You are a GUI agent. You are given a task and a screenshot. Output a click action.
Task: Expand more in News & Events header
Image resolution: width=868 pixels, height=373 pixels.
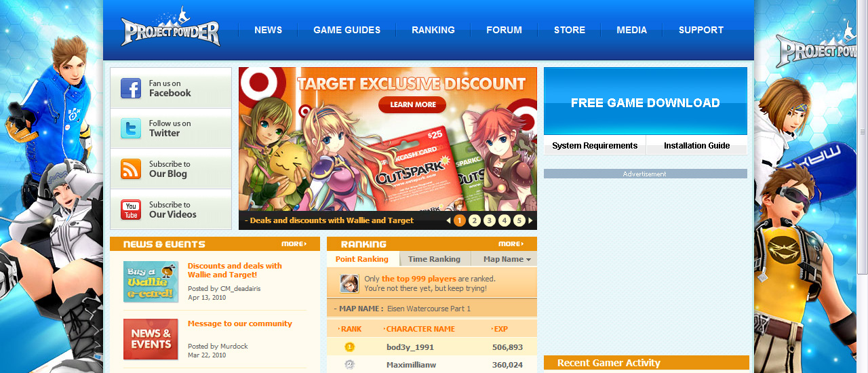point(294,244)
